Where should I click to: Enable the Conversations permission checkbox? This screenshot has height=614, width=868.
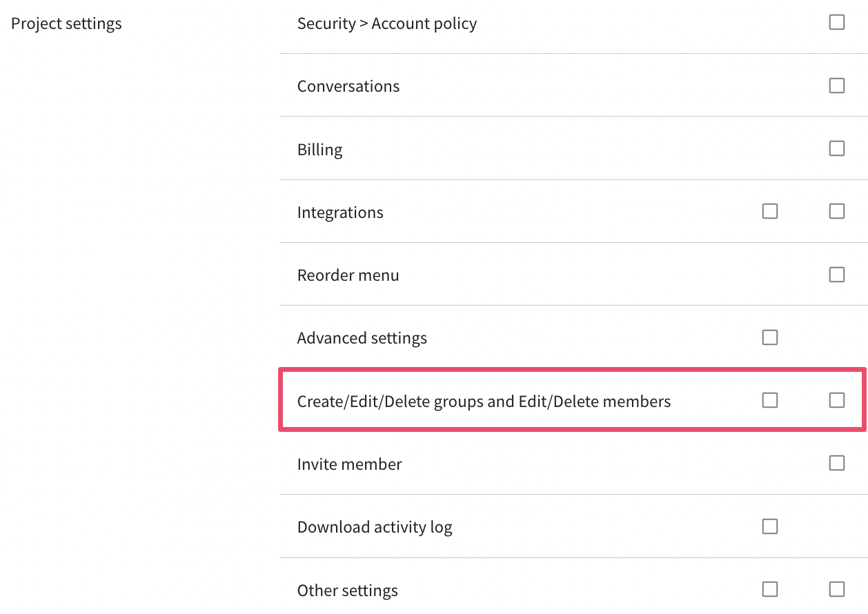[836, 86]
